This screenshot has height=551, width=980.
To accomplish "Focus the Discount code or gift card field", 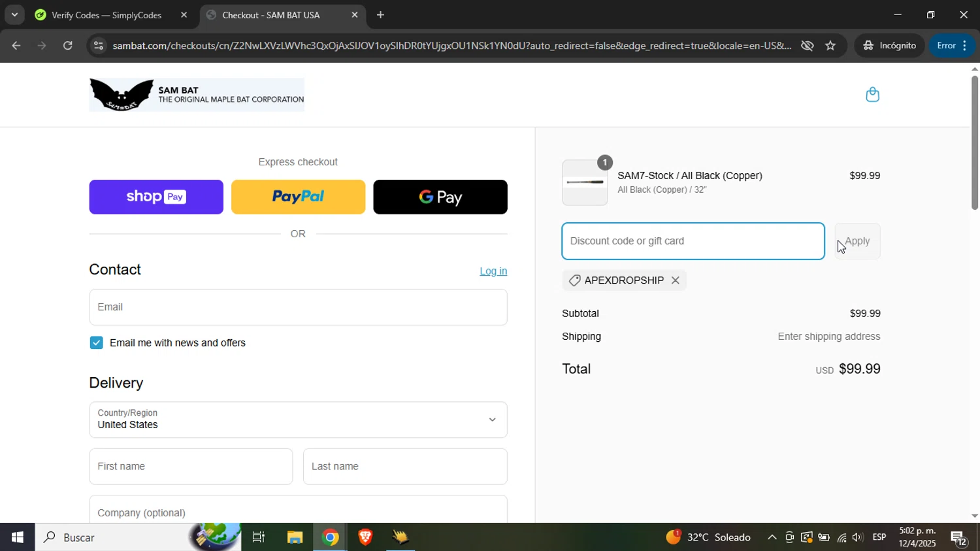I will pos(693,241).
